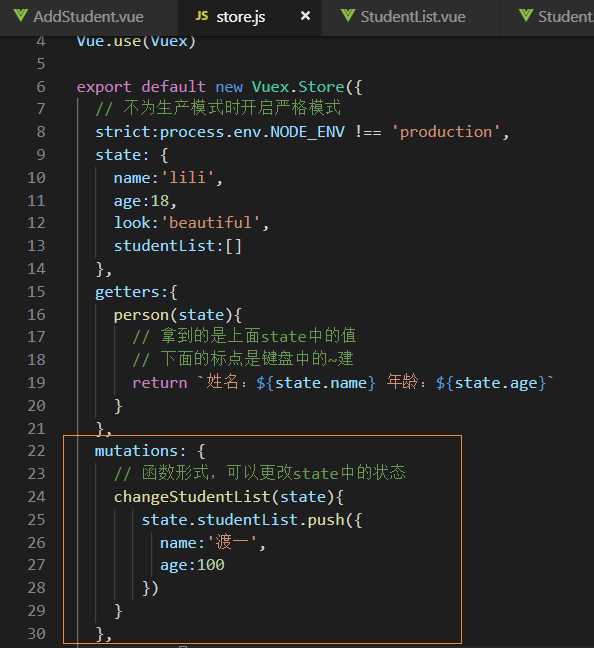Click 'Vuex' in the 'new Vuex.Store' expression
Image resolution: width=594 pixels, height=648 pixels.
point(270,87)
